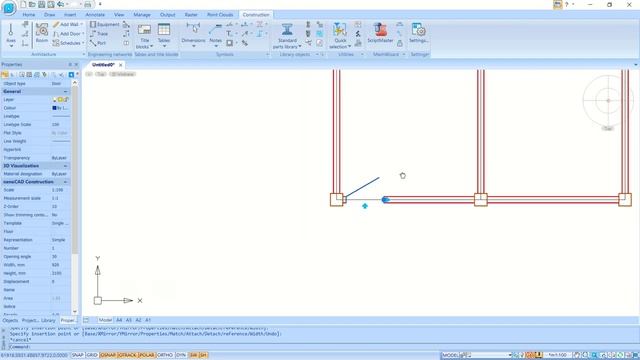This screenshot has height=360, width=640.
Task: Click the Undo arrow icon
Action: [x=60, y=4]
